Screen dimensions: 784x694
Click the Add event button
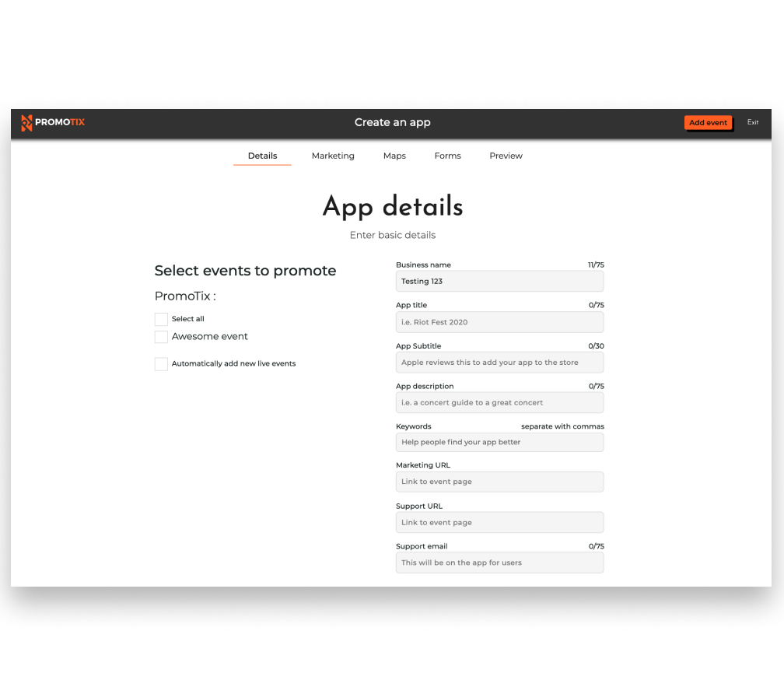[x=708, y=122]
